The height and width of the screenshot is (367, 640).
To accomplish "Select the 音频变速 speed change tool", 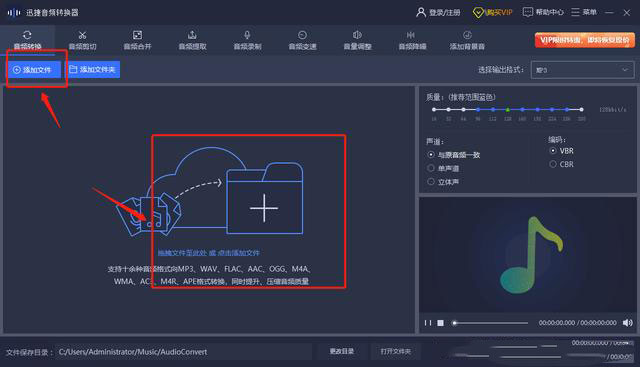I will [302, 40].
